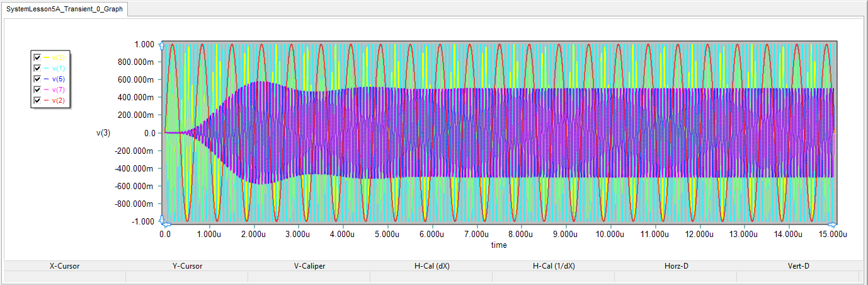
Task: Click the Y-Cursor column header
Action: [187, 266]
